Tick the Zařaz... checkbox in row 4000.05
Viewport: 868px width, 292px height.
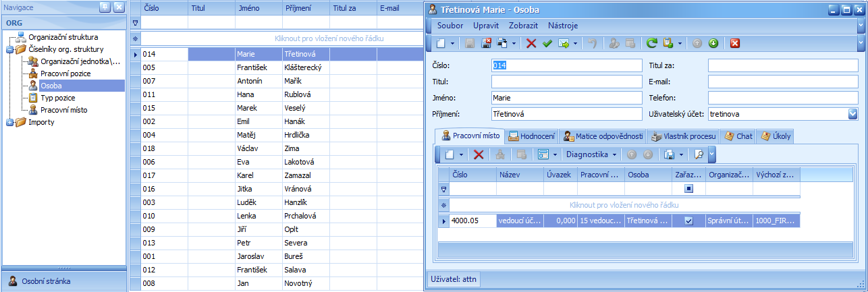(688, 221)
